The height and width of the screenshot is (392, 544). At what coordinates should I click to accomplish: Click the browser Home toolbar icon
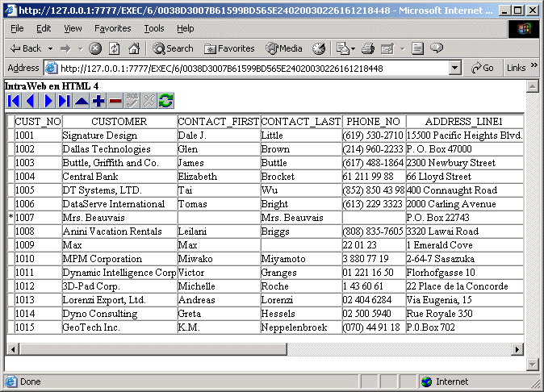pyautogui.click(x=134, y=48)
